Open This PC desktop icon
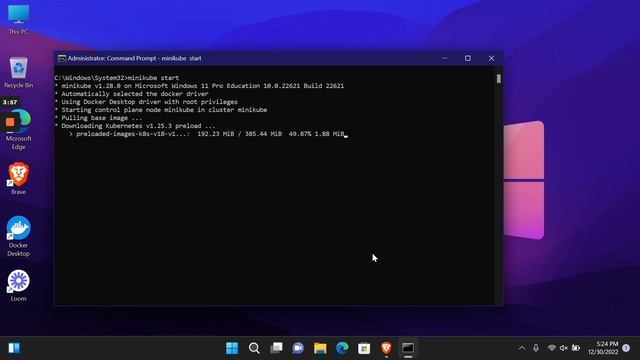640x360 pixels. [x=18, y=20]
